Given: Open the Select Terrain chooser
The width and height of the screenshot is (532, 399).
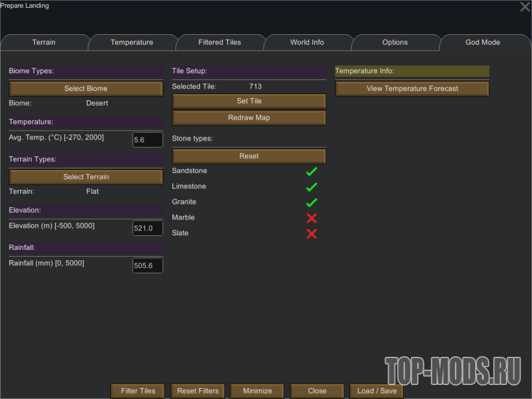Looking at the screenshot, I should click(x=86, y=177).
